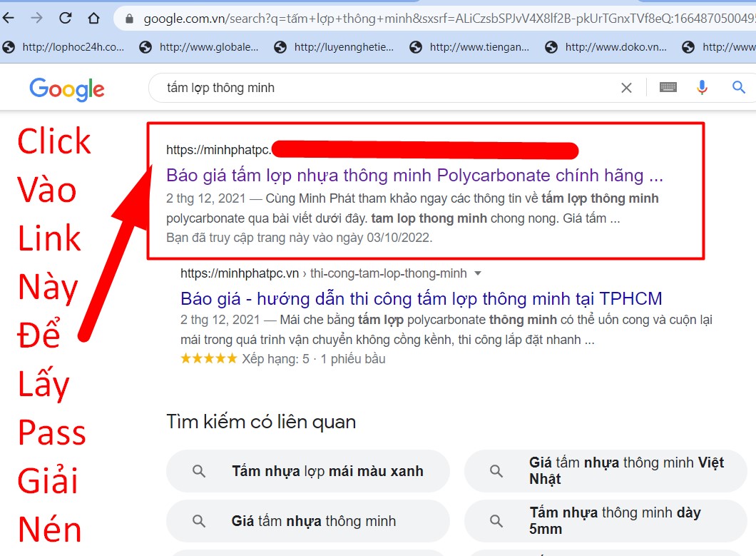This screenshot has height=556, width=756.
Task: Open the globale bookmark
Action: click(199, 47)
